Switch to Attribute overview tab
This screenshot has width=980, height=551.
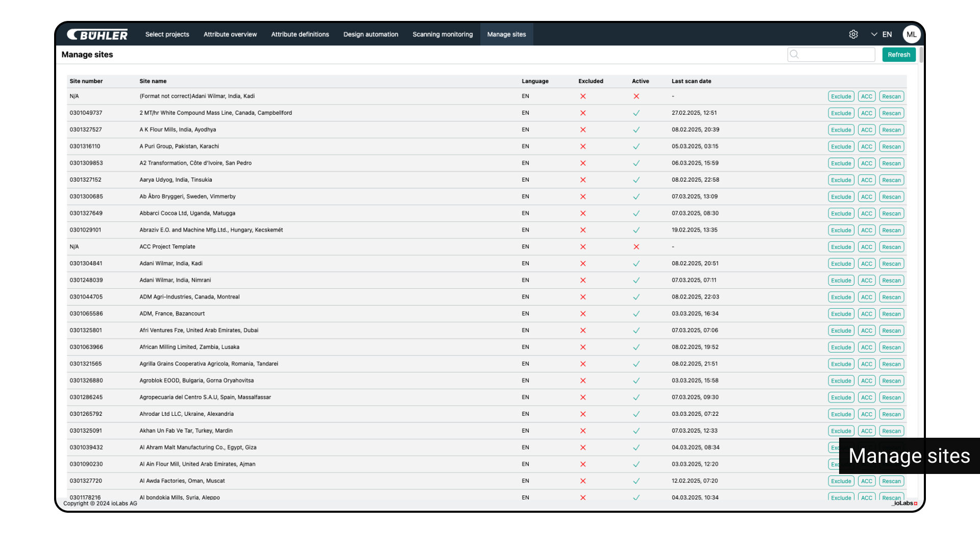(230, 34)
